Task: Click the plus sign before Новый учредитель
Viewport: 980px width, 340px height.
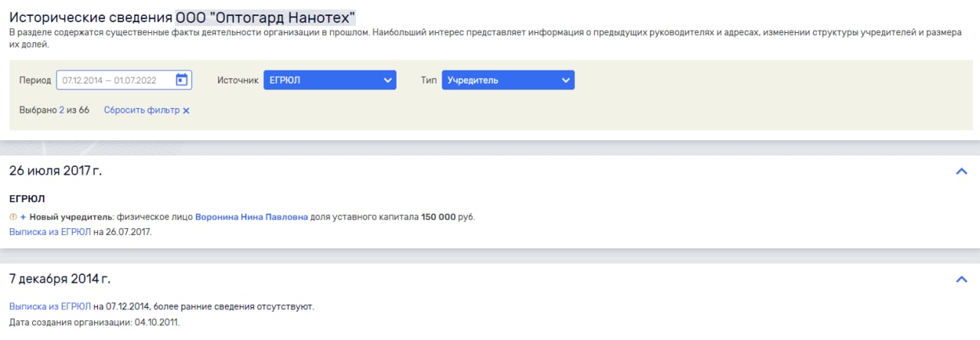Action: pos(23,217)
